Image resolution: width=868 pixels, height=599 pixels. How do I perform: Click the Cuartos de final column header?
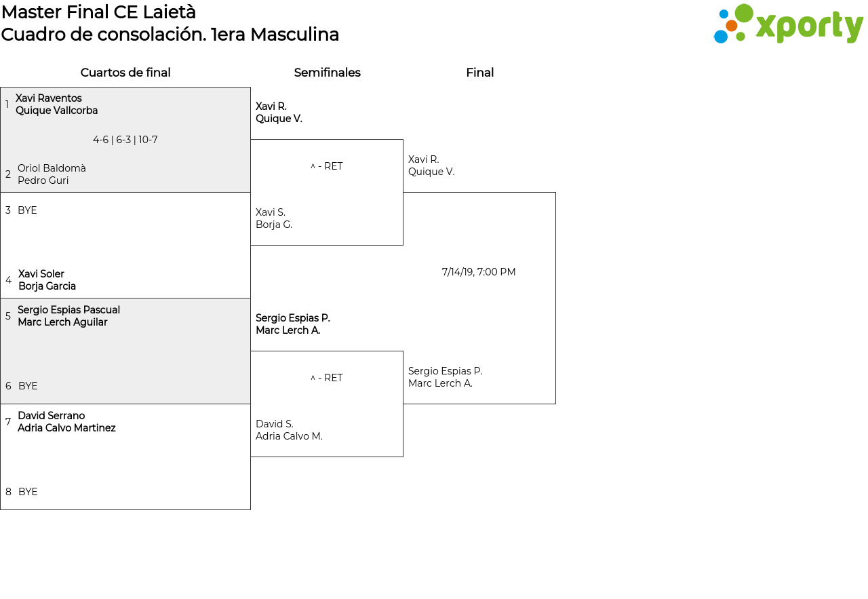125,73
